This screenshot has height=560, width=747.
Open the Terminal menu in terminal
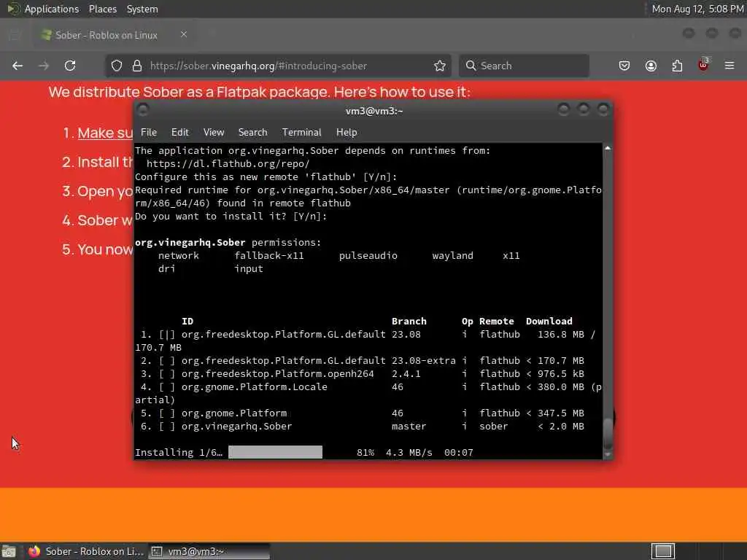[301, 133]
